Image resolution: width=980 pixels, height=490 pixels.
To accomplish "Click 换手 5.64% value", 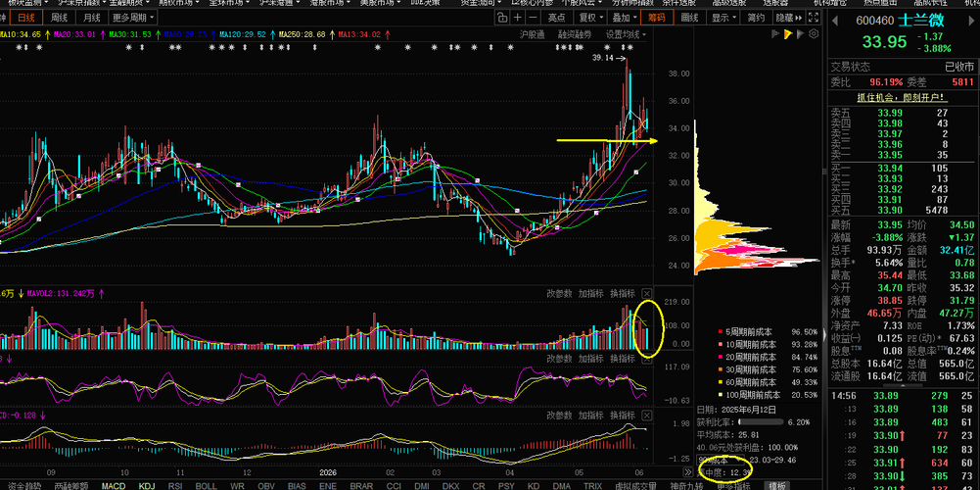I will coord(889,263).
